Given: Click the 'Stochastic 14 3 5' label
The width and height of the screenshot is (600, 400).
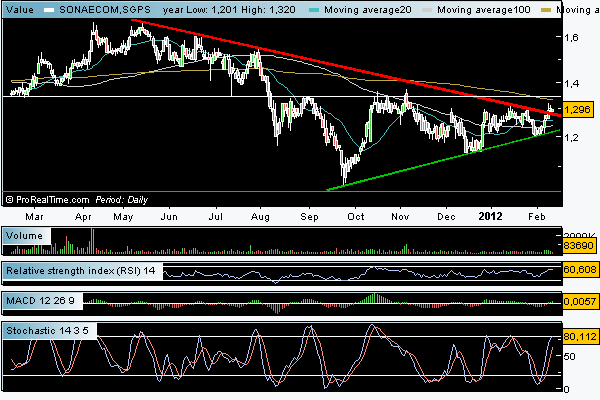Looking at the screenshot, I should [47, 330].
